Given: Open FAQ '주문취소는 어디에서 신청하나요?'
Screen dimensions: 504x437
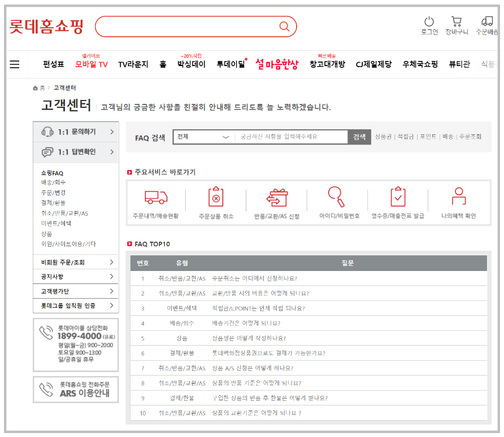Looking at the screenshot, I should click(x=255, y=278).
